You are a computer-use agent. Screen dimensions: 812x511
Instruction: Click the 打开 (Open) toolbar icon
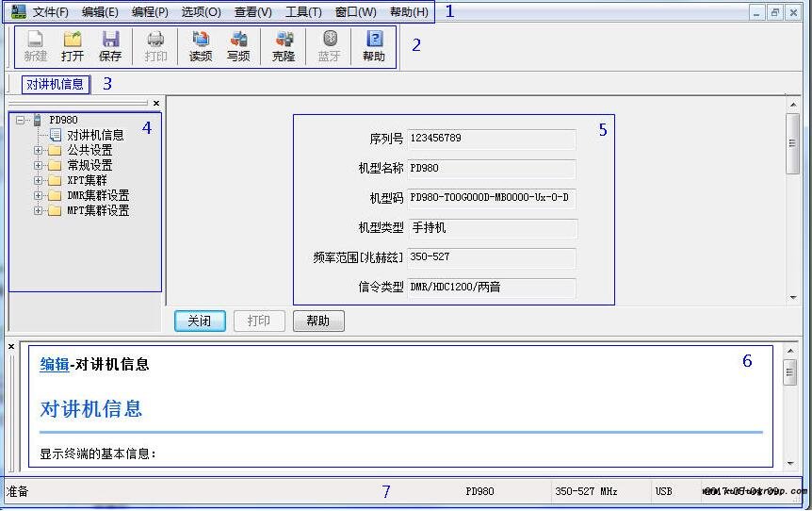coord(73,46)
